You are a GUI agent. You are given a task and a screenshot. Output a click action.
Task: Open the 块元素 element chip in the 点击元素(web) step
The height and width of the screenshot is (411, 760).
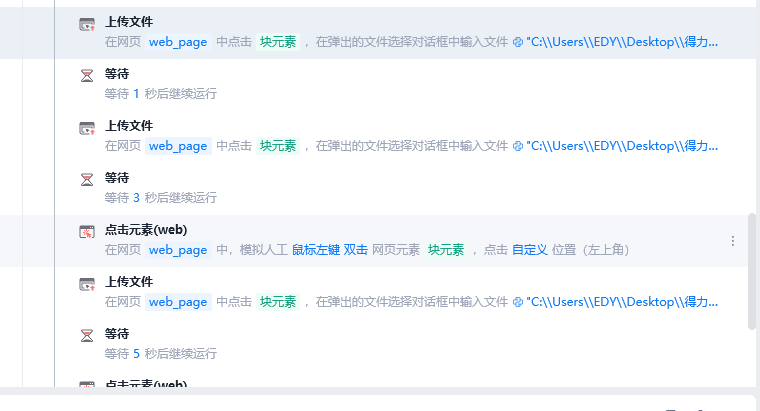446,250
